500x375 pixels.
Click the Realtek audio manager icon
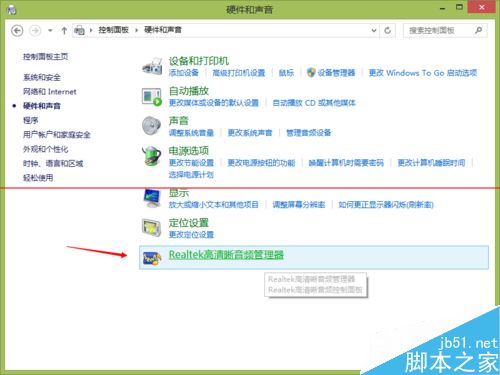(152, 258)
